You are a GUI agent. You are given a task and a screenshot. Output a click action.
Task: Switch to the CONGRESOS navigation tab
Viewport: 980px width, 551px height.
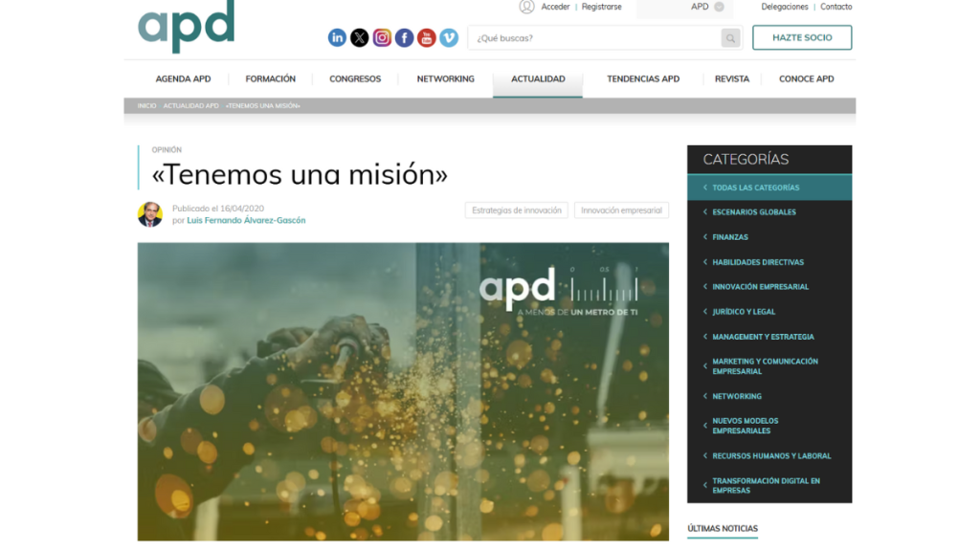click(355, 78)
